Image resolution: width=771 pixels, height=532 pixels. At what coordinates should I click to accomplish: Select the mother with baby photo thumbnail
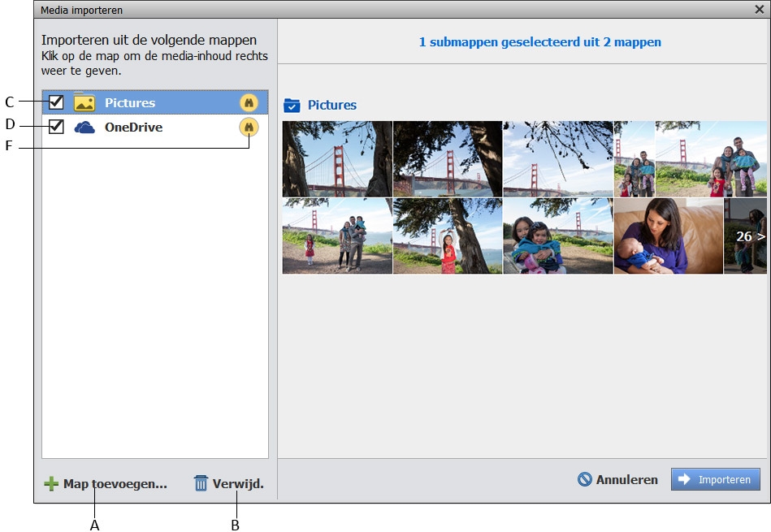coord(667,236)
